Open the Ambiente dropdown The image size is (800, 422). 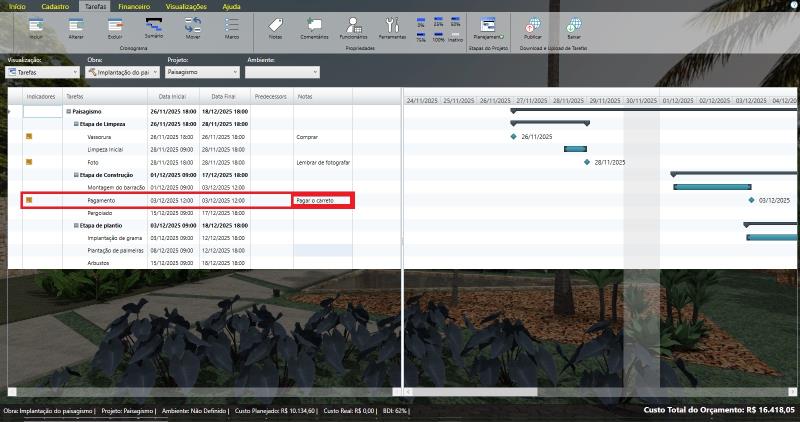click(x=282, y=72)
